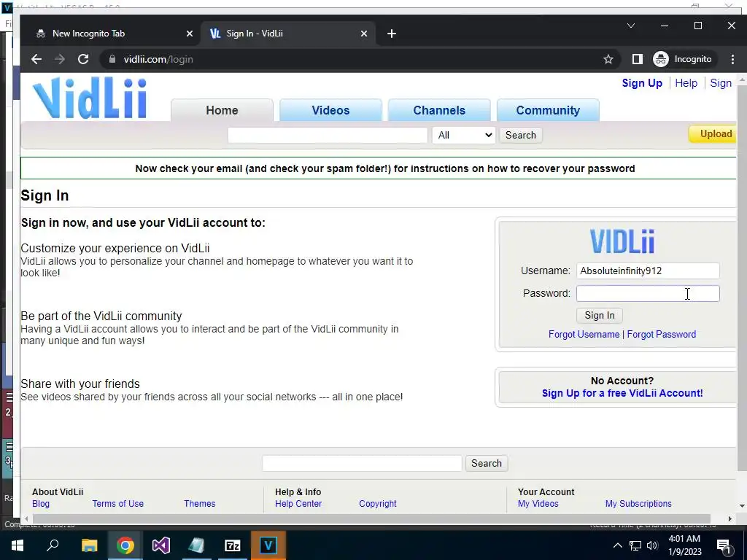The width and height of the screenshot is (747, 560).
Task: Click the scroll right arrow at page bottom
Action: [729, 518]
